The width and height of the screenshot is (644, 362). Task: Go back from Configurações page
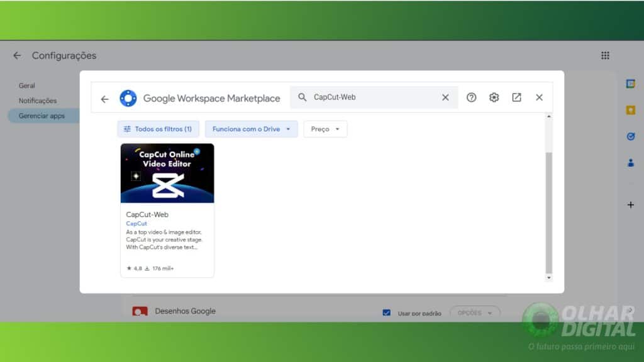coord(17,55)
